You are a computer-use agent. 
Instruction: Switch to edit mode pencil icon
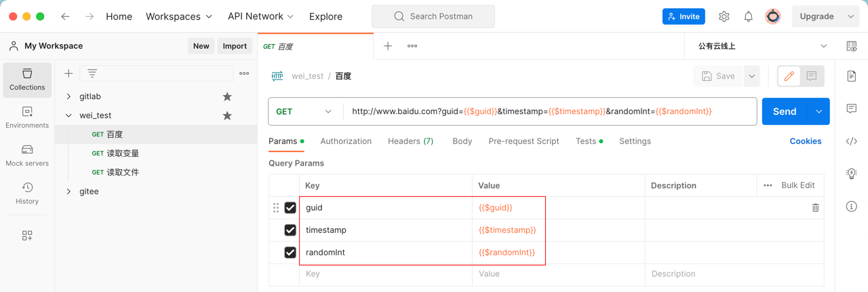point(789,76)
